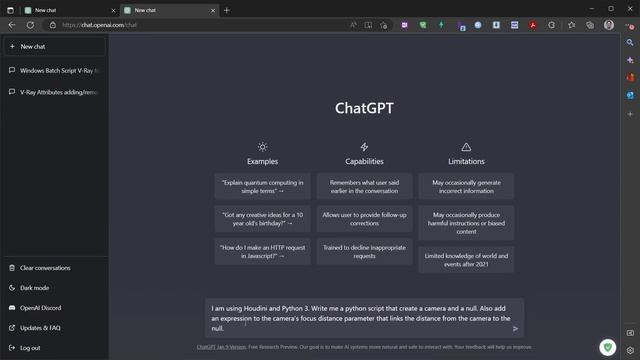Open the Windows Batch Script V-Ray conversation

54,71
